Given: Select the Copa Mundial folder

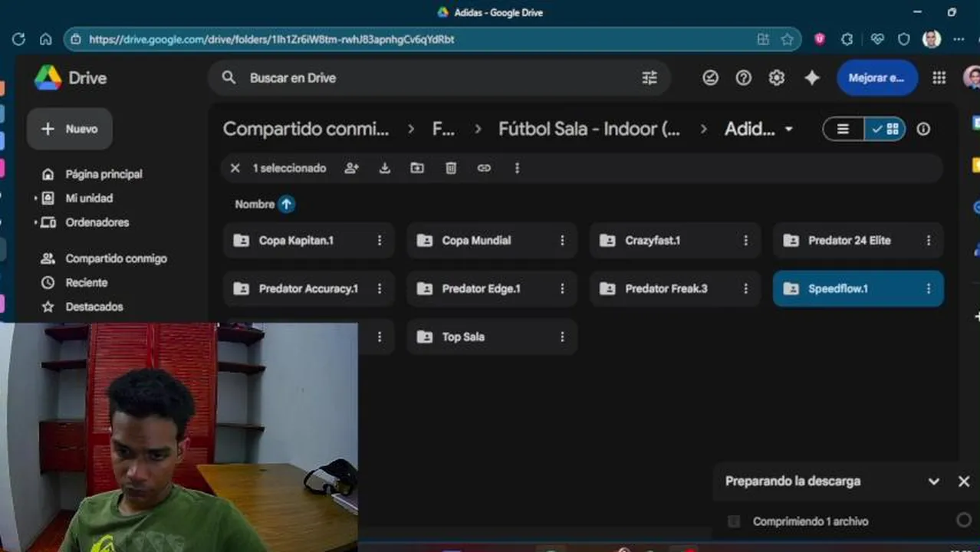Looking at the screenshot, I should (x=492, y=240).
